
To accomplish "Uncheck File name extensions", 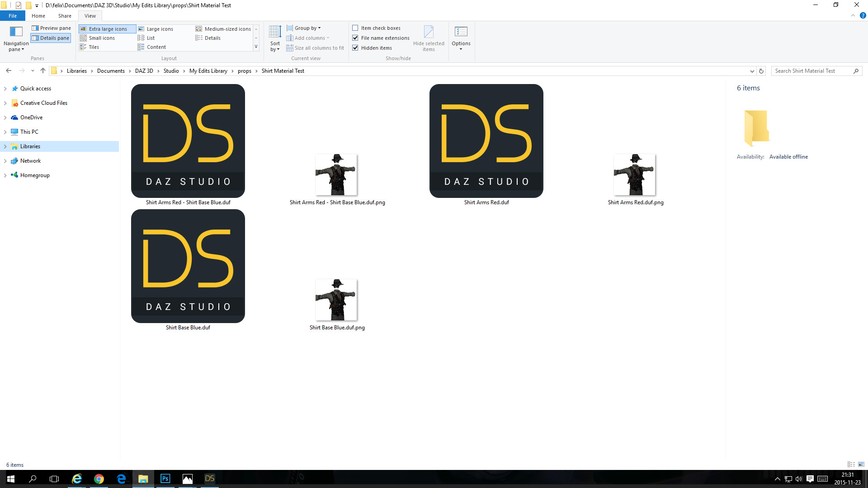I will 355,38.
